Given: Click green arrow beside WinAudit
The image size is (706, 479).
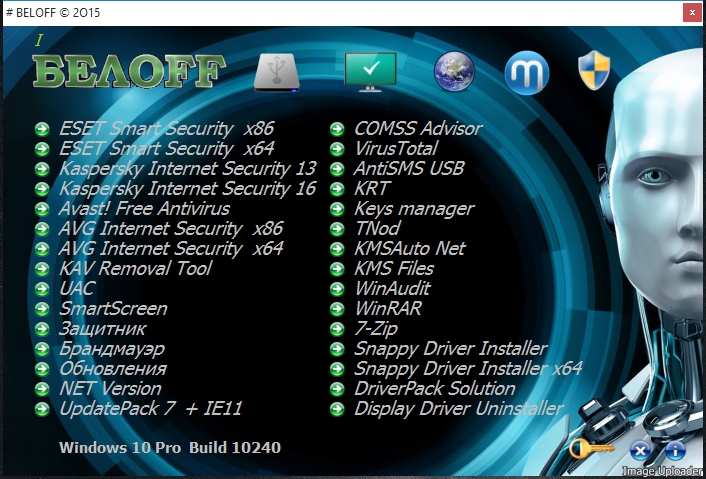Looking at the screenshot, I should point(337,289).
